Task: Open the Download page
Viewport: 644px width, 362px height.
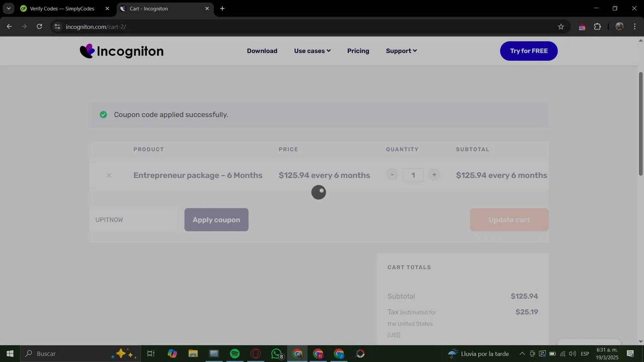Action: tap(262, 51)
